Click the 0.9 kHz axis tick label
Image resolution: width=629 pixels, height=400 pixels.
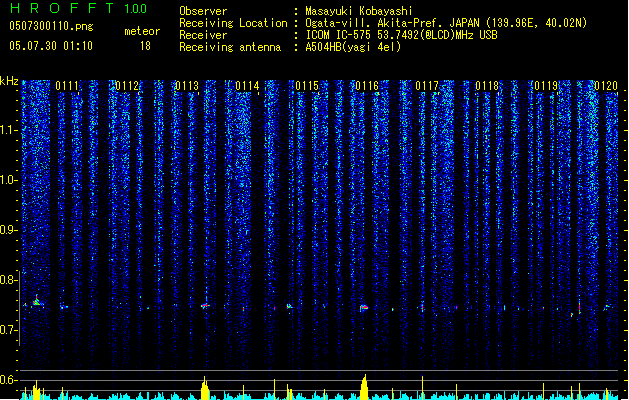pos(8,230)
